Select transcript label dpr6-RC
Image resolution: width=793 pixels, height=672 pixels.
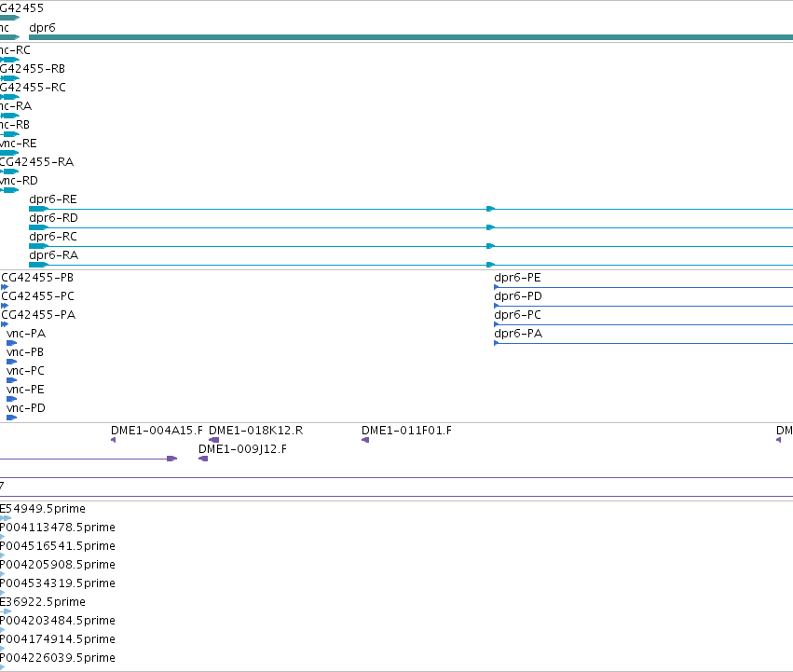point(53,237)
